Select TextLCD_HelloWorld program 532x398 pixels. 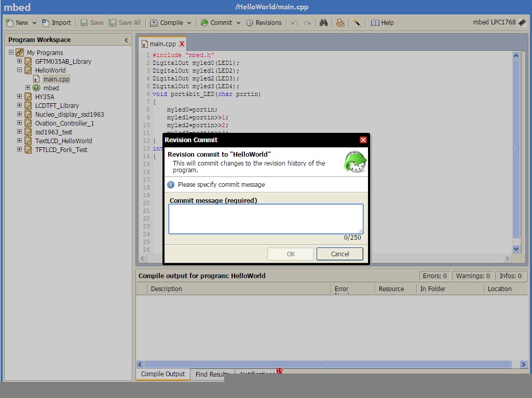63,141
